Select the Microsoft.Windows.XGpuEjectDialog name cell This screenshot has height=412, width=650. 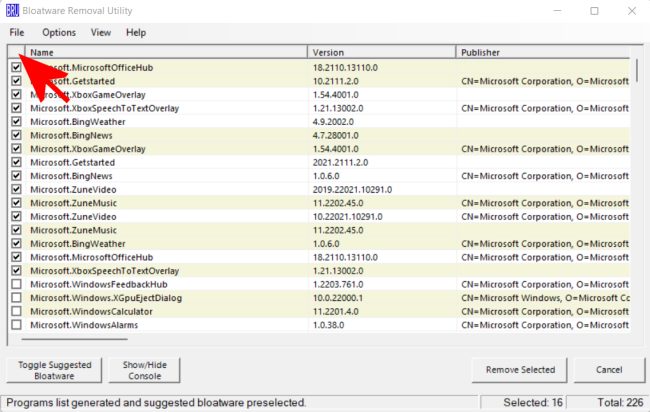pos(106,298)
